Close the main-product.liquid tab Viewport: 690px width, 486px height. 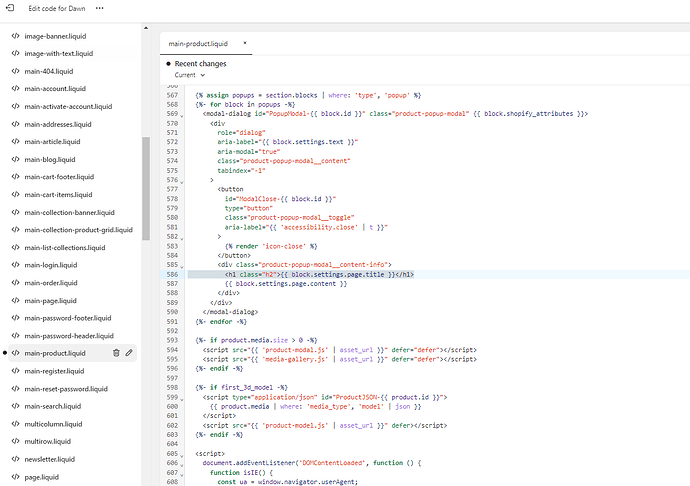pyautogui.click(x=246, y=44)
